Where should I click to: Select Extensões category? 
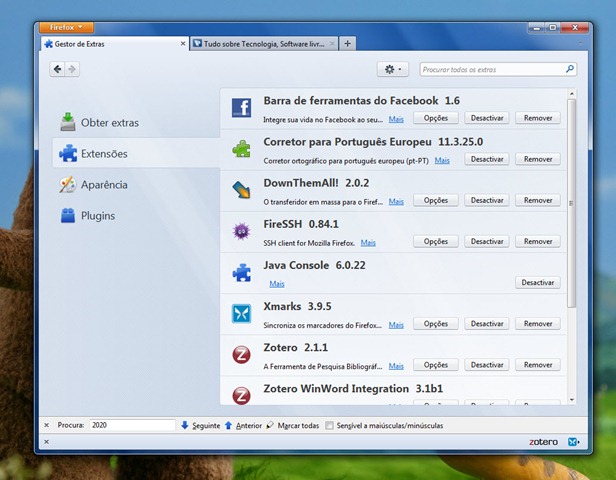click(x=136, y=154)
